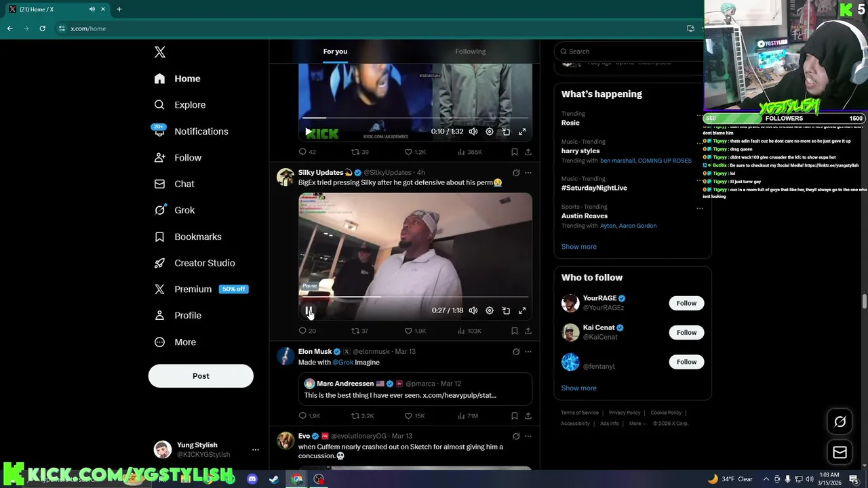Bookmark the Silky Updates post
868x488 pixels.
(515, 331)
